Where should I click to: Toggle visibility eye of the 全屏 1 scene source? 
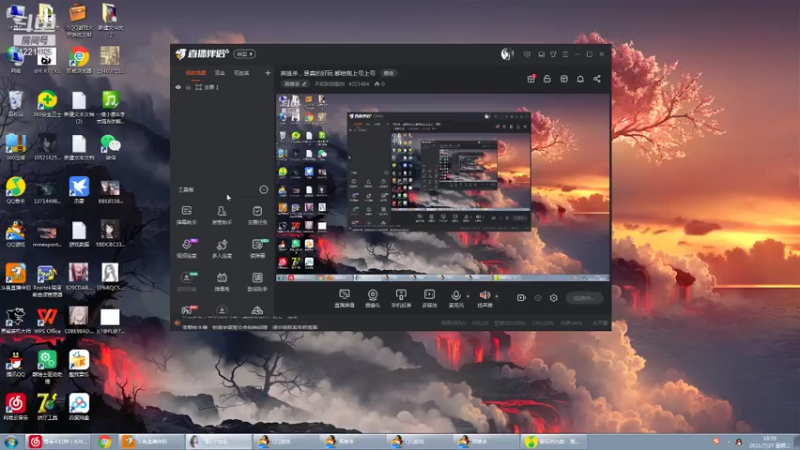pos(178,87)
